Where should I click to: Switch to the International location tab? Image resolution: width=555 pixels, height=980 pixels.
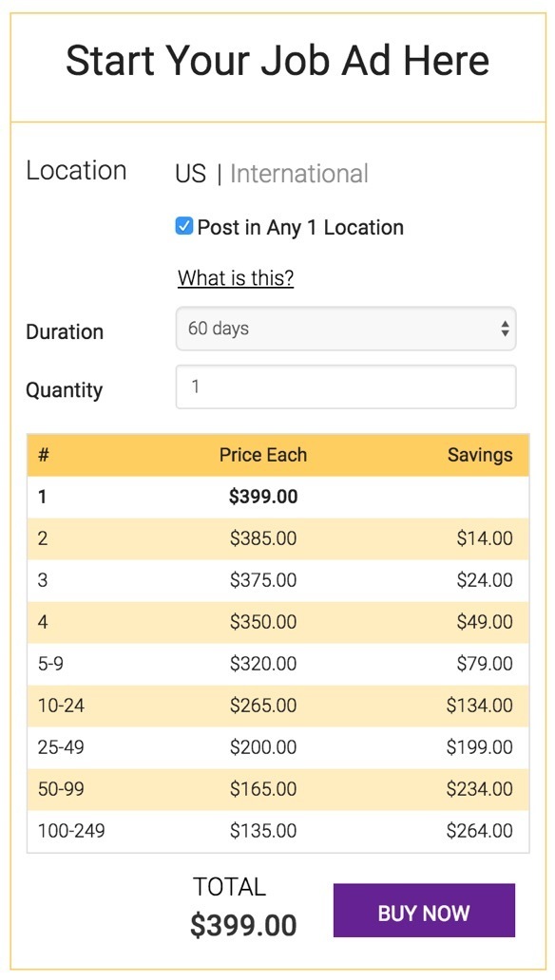(299, 174)
